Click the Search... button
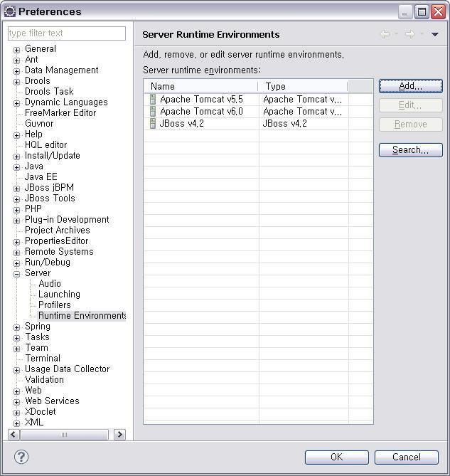This screenshot has height=476, width=450. tap(411, 150)
